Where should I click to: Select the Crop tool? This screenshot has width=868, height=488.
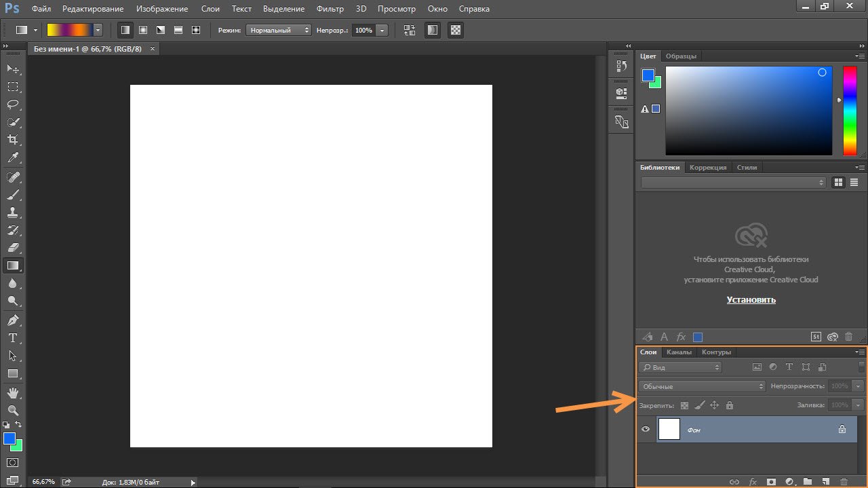click(13, 140)
